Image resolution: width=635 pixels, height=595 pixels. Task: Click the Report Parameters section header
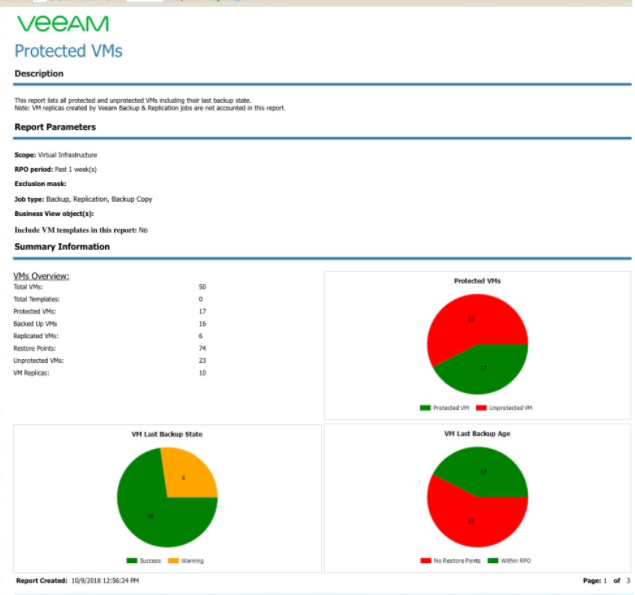[55, 127]
